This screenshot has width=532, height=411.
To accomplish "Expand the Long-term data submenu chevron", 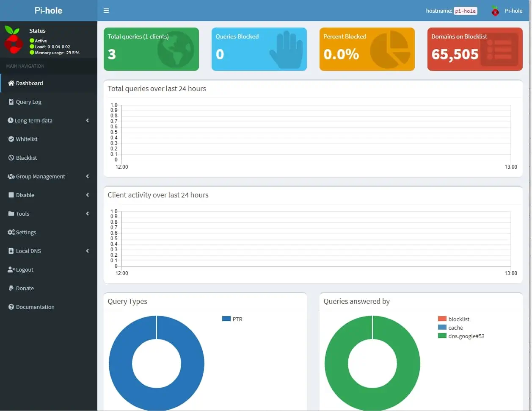I will tap(88, 120).
